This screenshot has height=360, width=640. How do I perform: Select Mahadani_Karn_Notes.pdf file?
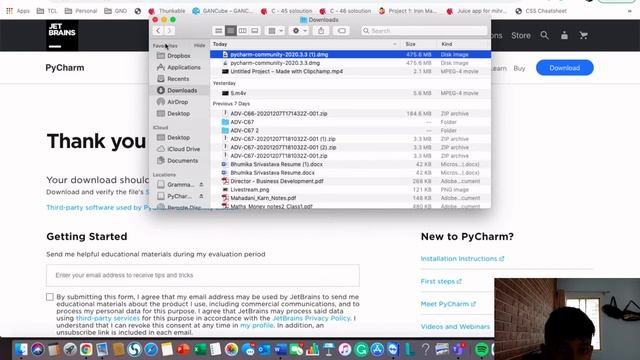[x=350, y=198]
